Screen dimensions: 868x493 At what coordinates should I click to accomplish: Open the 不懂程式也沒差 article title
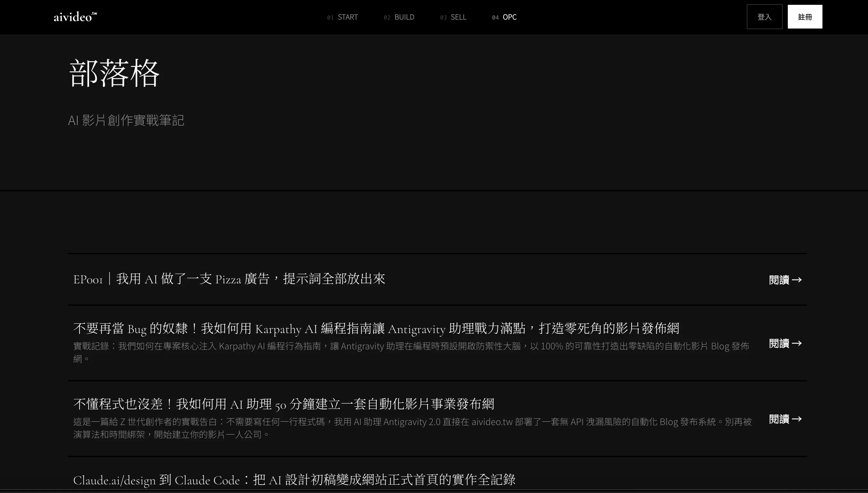284,404
